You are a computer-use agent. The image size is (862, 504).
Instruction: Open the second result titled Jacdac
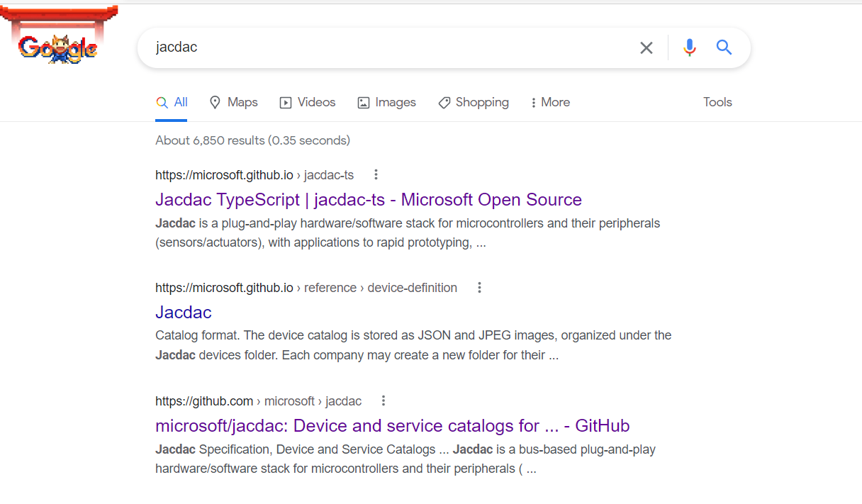click(183, 312)
